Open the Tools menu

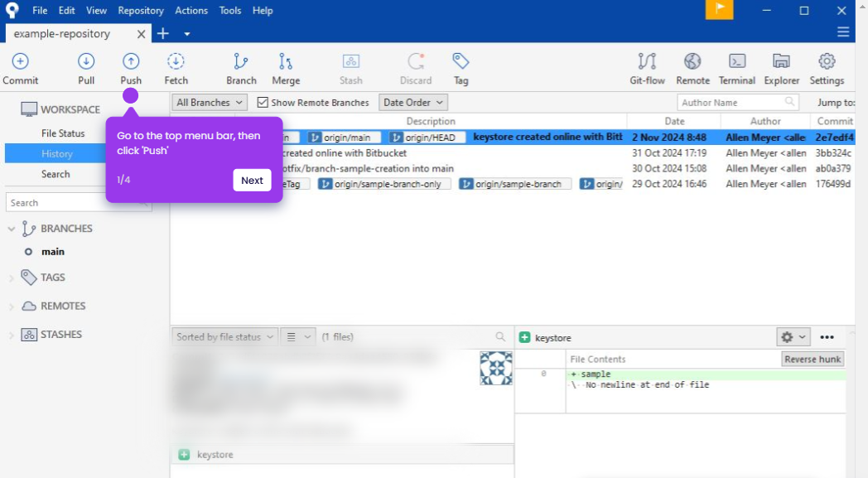(x=229, y=11)
